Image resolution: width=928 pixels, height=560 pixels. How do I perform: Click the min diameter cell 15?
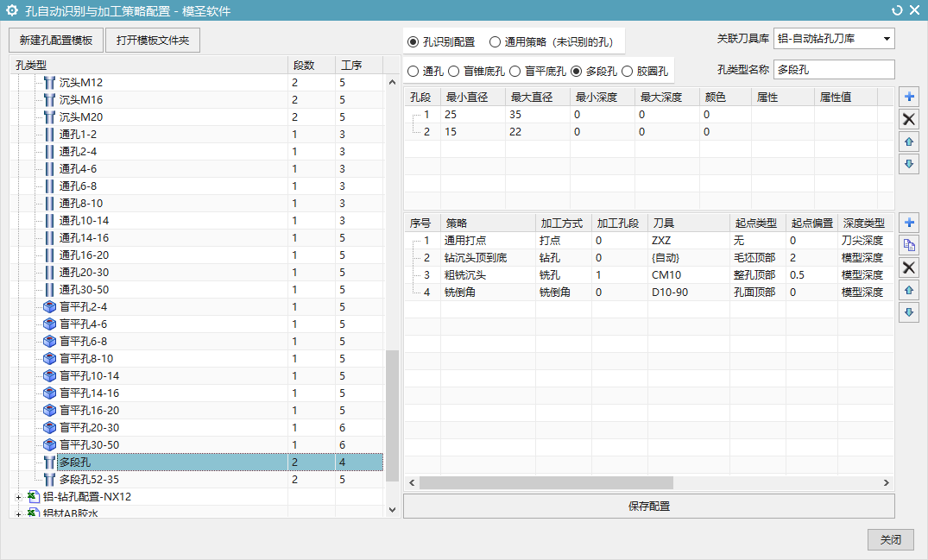[x=473, y=132]
